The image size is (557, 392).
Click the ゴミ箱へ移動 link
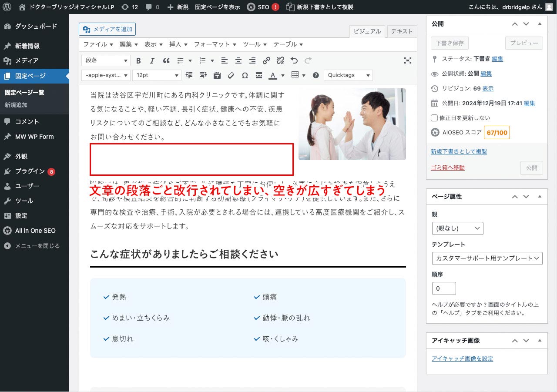(x=447, y=168)
